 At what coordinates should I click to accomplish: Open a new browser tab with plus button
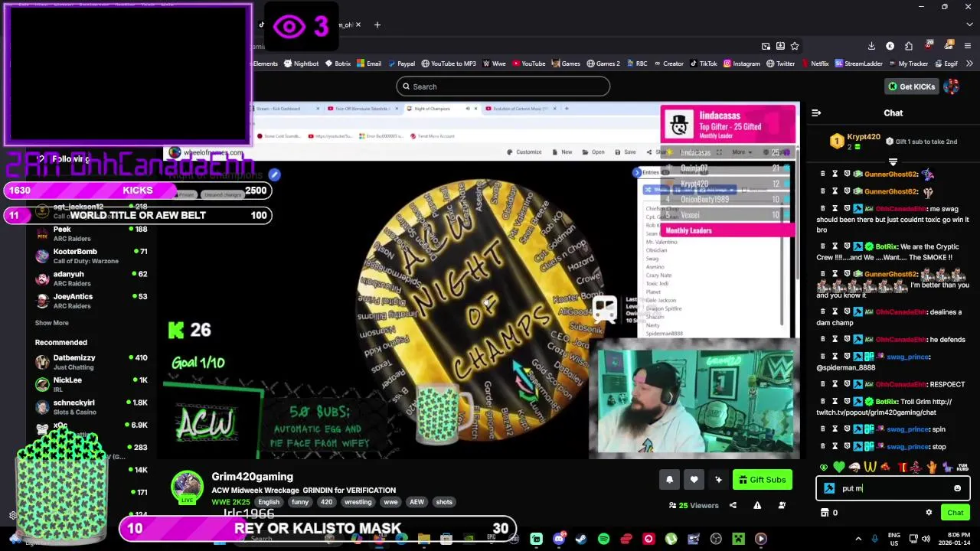tap(377, 25)
